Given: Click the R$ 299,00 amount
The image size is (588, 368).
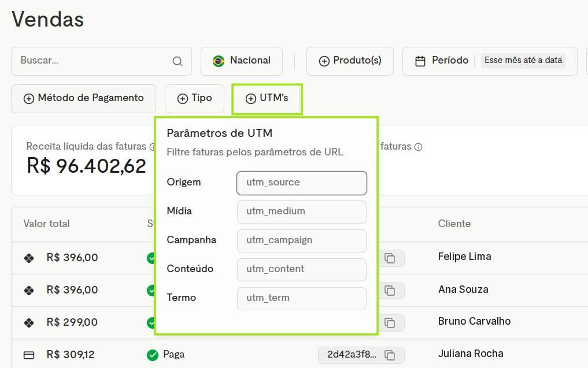Looking at the screenshot, I should [x=72, y=322].
